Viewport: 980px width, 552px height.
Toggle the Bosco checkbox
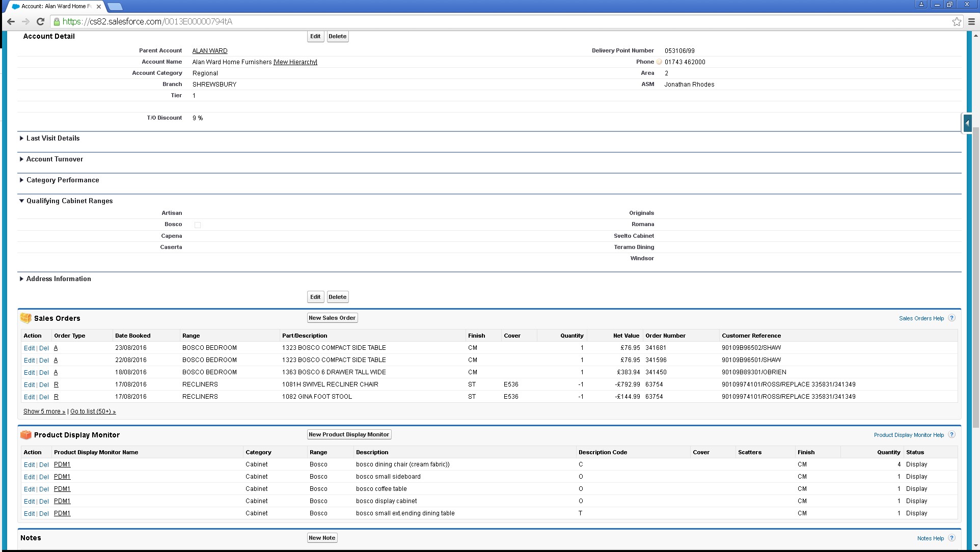(198, 225)
